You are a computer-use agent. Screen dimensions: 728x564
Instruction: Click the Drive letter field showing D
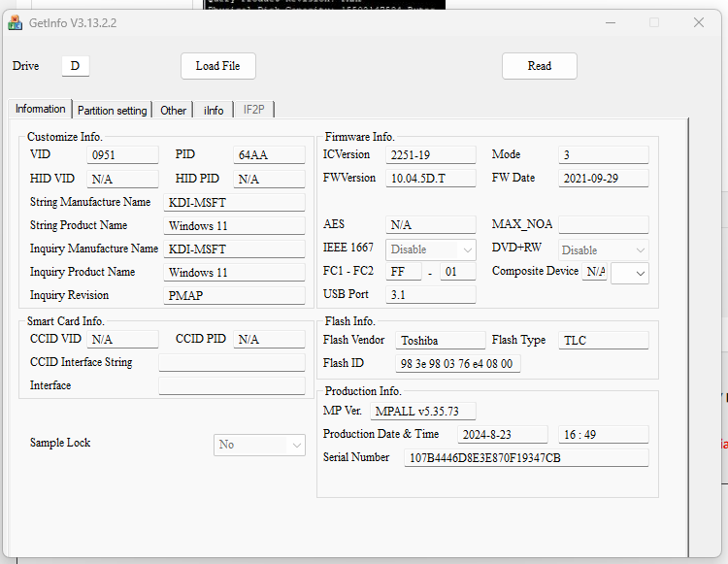tap(75, 66)
